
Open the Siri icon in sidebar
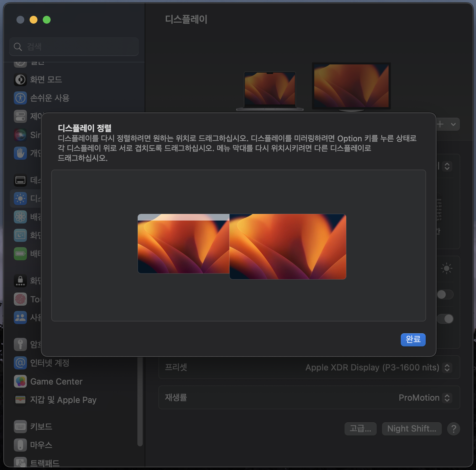20,135
